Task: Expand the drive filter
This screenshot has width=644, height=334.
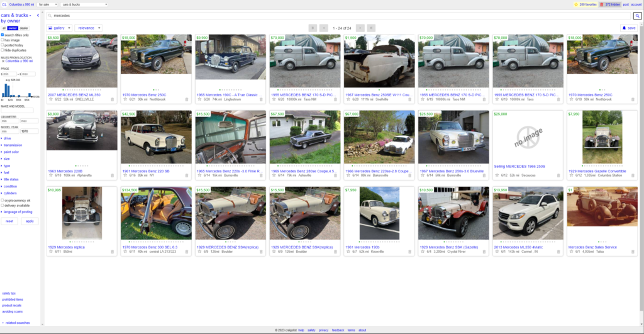Action: 7,138
